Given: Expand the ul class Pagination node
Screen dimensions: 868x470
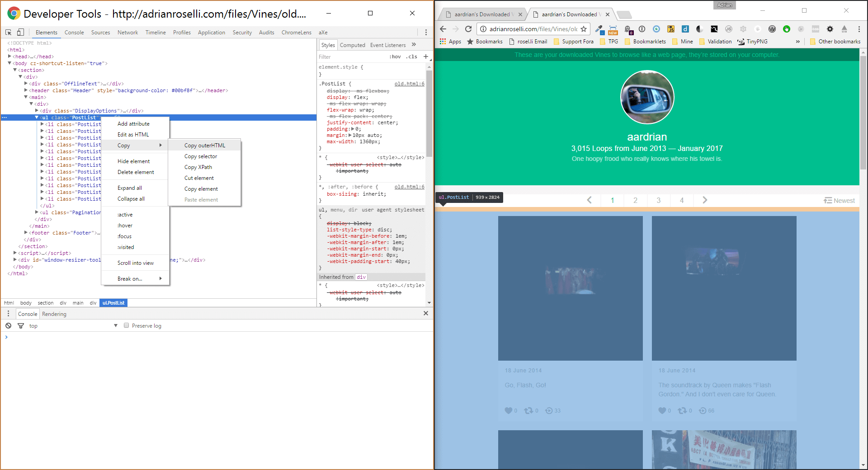Looking at the screenshot, I should [37, 212].
